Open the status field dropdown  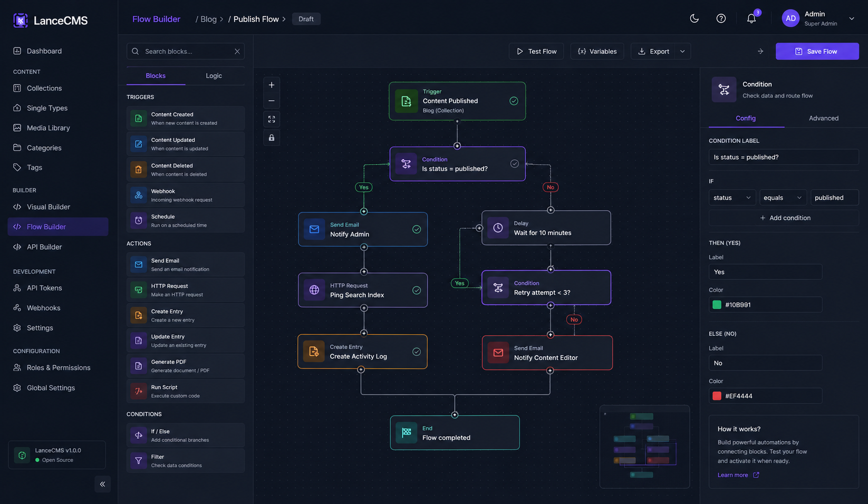coord(731,198)
